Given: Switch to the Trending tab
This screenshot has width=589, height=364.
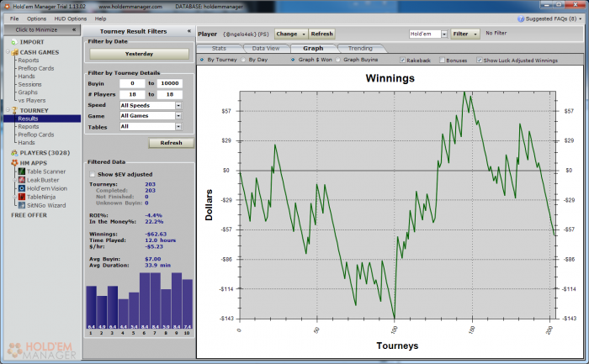Looking at the screenshot, I should pyautogui.click(x=360, y=49).
